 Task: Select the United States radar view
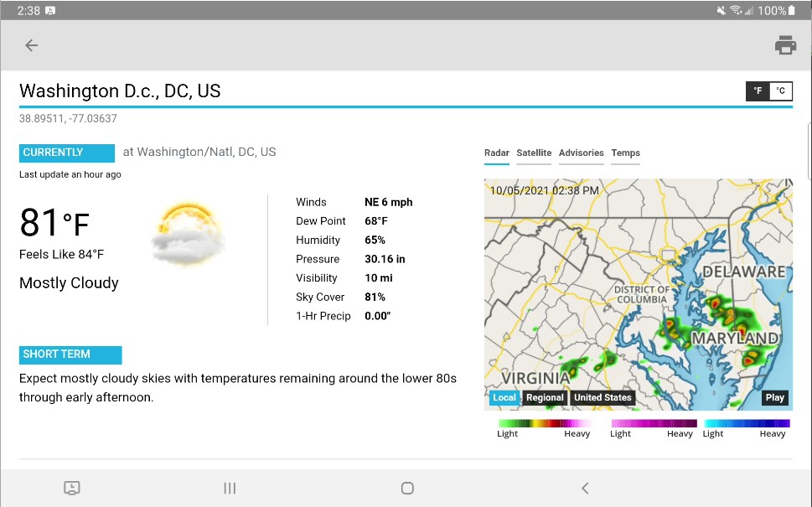(603, 398)
